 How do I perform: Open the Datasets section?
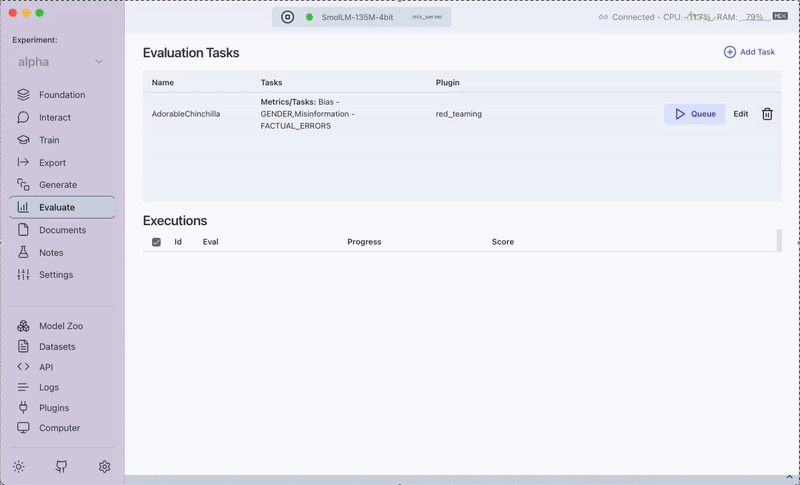point(57,347)
